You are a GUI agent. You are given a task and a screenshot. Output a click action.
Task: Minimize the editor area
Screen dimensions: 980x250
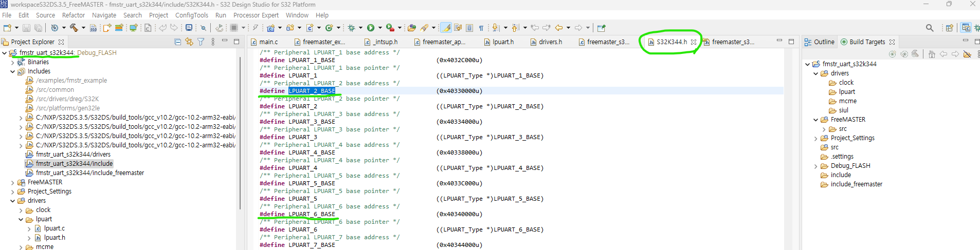[x=779, y=41]
